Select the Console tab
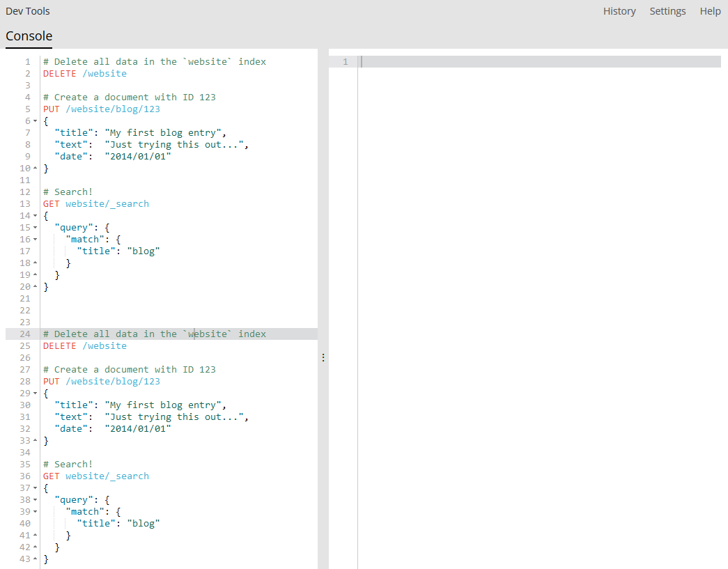Viewport: 728px width, 569px height. click(29, 36)
